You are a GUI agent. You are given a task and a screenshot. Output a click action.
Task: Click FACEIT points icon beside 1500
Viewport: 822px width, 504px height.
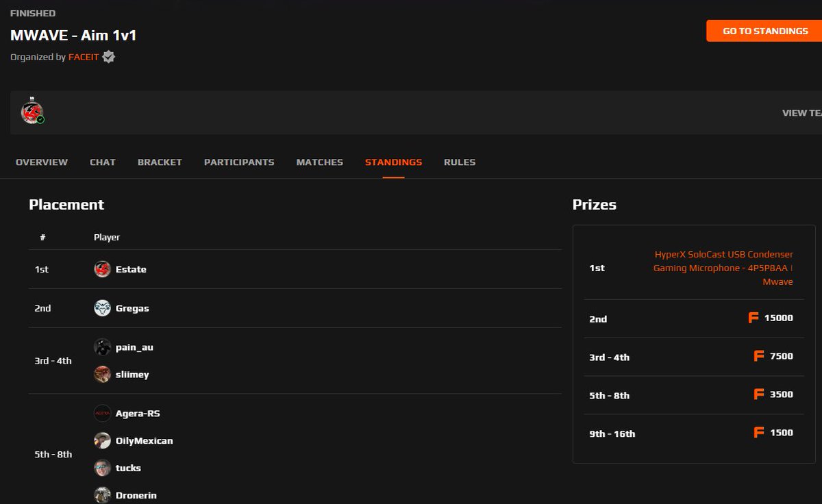[x=759, y=433]
